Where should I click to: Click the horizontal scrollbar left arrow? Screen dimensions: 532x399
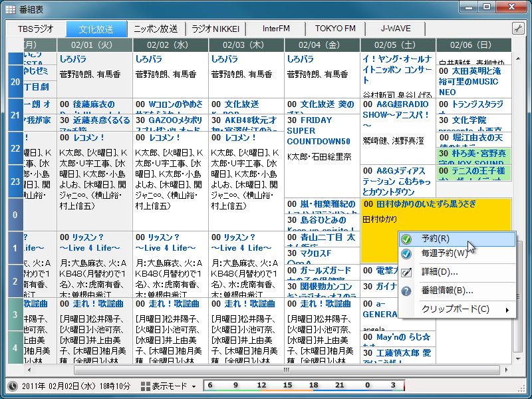coord(29,370)
